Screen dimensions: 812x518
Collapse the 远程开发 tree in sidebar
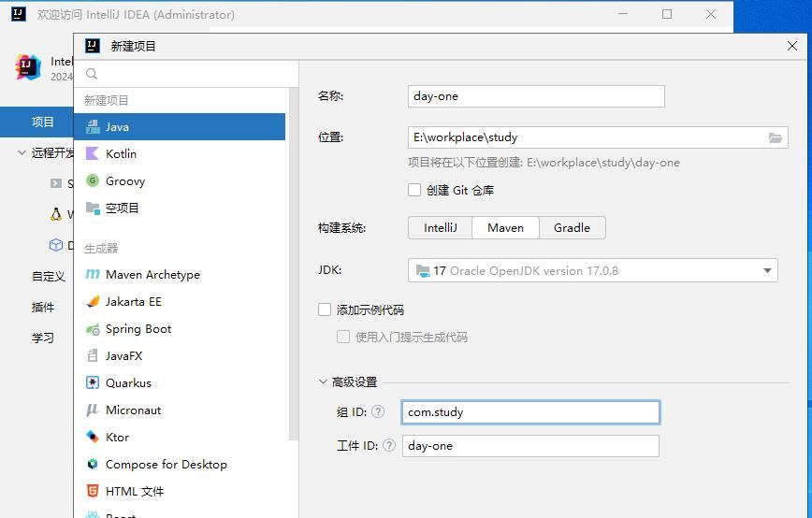pos(22,152)
